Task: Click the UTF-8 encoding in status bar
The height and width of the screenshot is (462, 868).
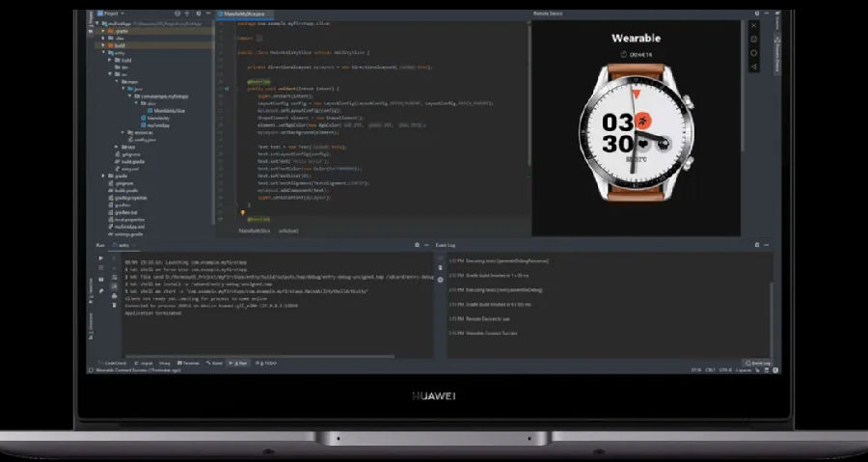Action: coord(725,369)
